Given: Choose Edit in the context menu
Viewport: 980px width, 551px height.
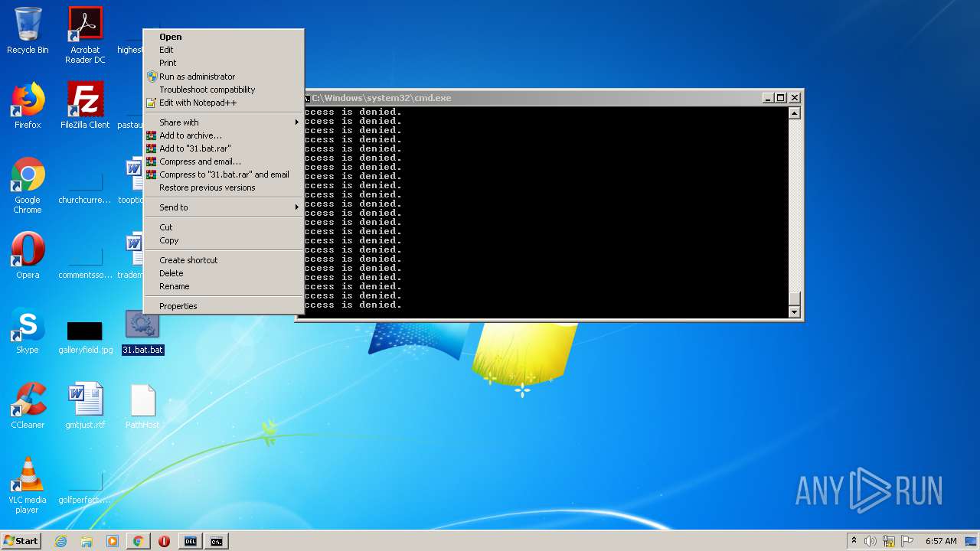Looking at the screenshot, I should click(224, 50).
